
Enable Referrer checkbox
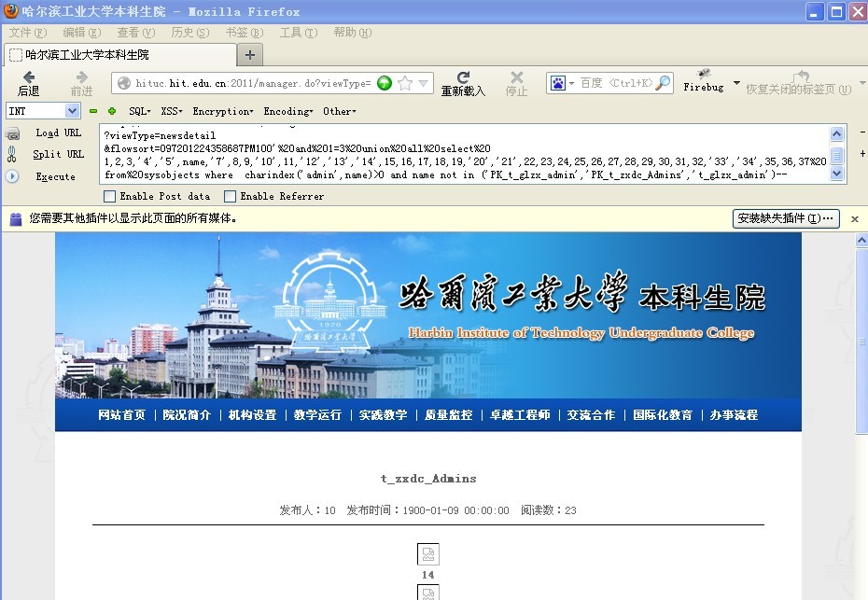230,196
